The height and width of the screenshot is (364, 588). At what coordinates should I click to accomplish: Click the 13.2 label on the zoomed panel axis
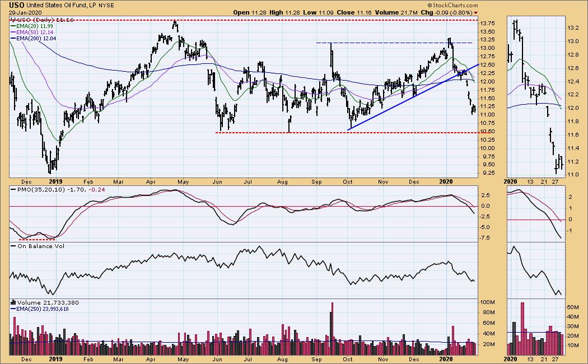pyautogui.click(x=573, y=28)
